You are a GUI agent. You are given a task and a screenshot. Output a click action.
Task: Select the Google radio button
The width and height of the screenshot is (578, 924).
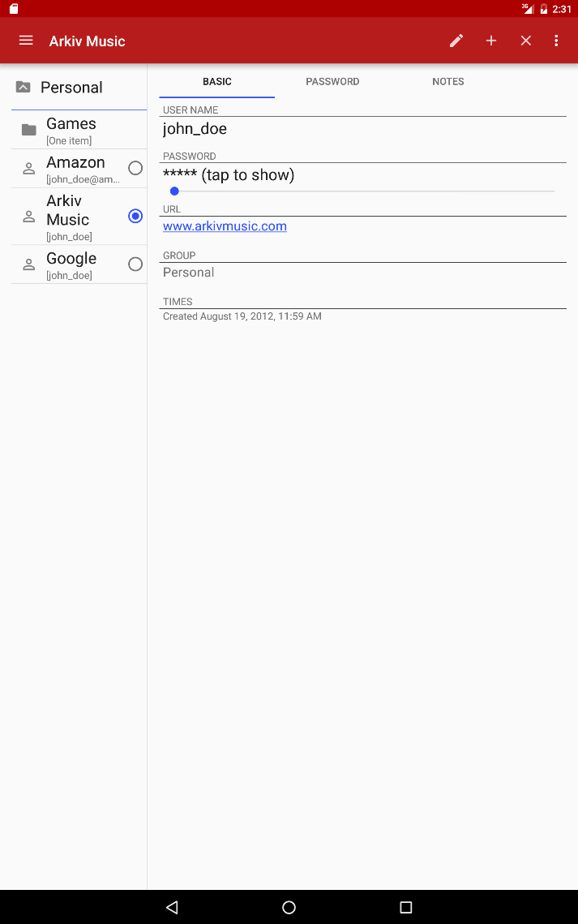[135, 264]
